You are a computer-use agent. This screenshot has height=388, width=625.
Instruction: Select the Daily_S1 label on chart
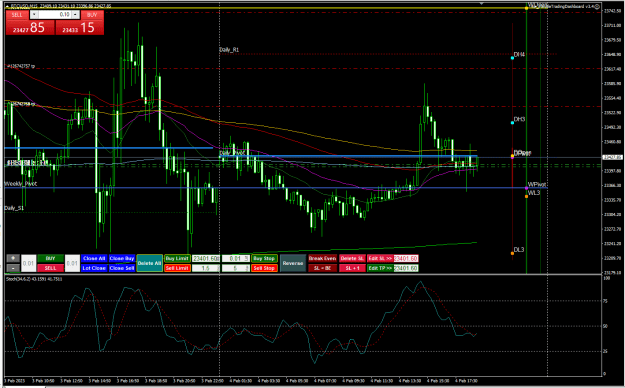click(14, 208)
